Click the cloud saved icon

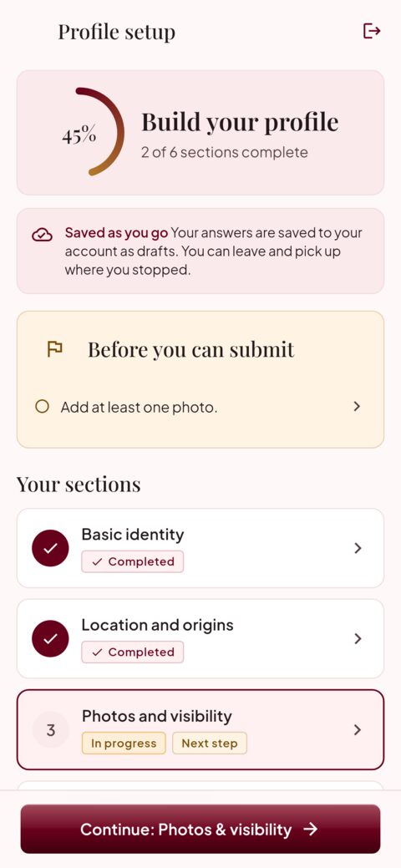(42, 236)
